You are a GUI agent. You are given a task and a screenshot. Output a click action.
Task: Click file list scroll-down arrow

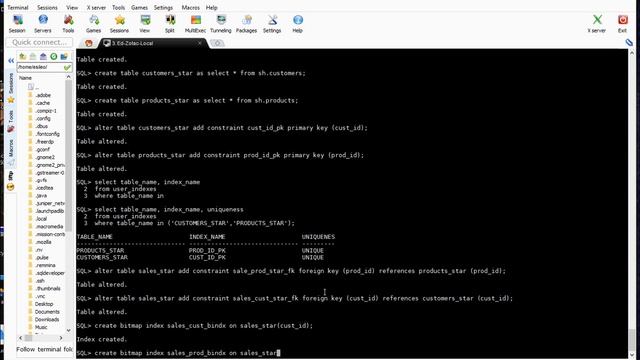(69, 331)
